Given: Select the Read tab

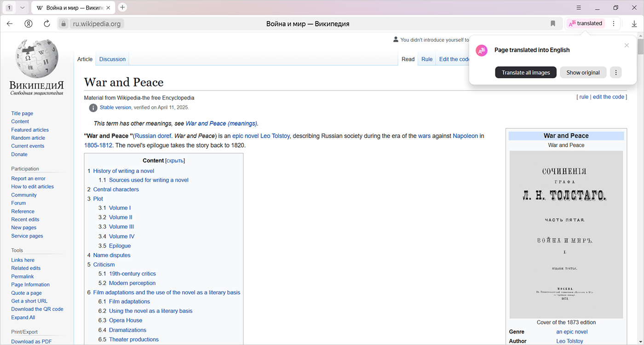Looking at the screenshot, I should pyautogui.click(x=408, y=59).
